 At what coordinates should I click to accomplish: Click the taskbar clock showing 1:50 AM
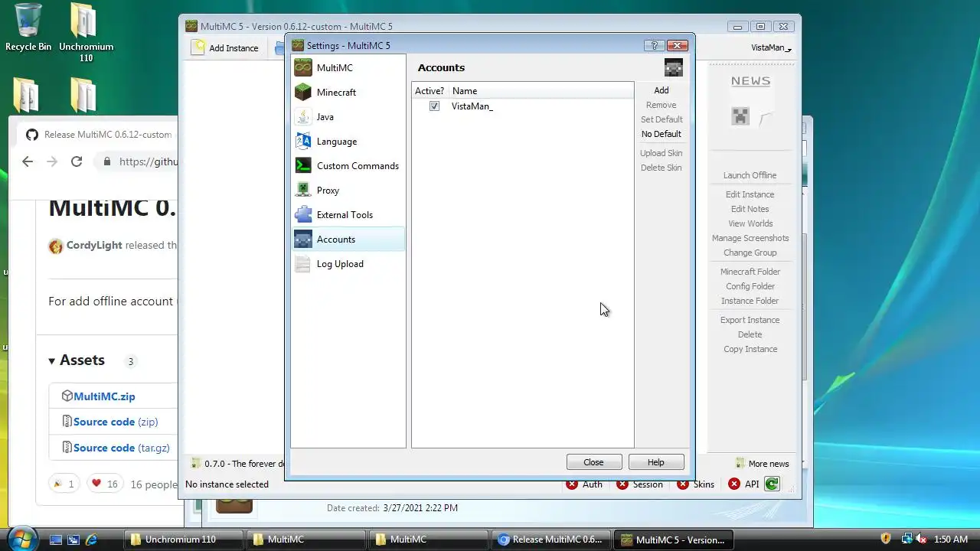(x=951, y=540)
